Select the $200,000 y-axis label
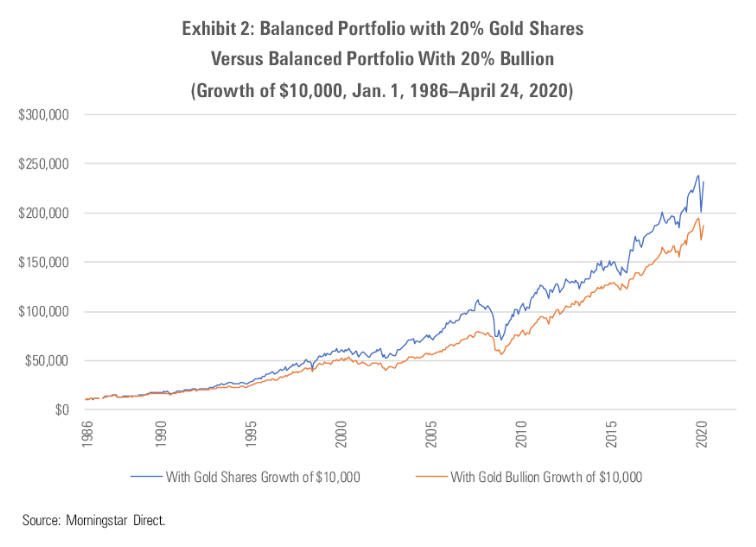756x547 pixels. click(x=43, y=213)
